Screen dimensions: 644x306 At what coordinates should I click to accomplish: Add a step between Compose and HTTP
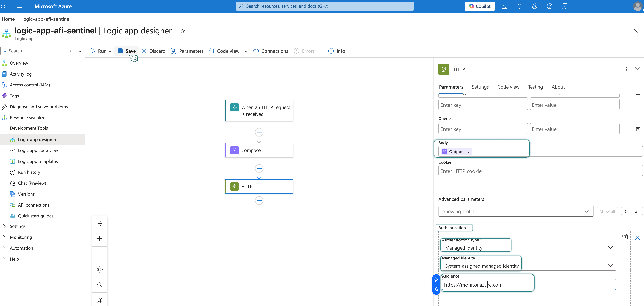pos(259,168)
